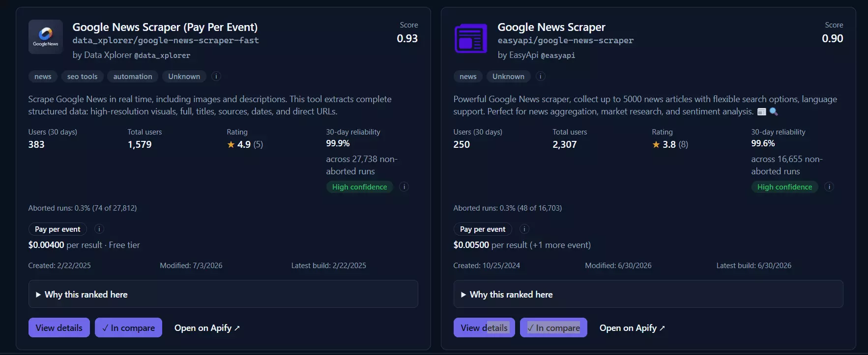
Task: Click the info icon beside Pay per event on the easyapi card
Action: pos(524,229)
